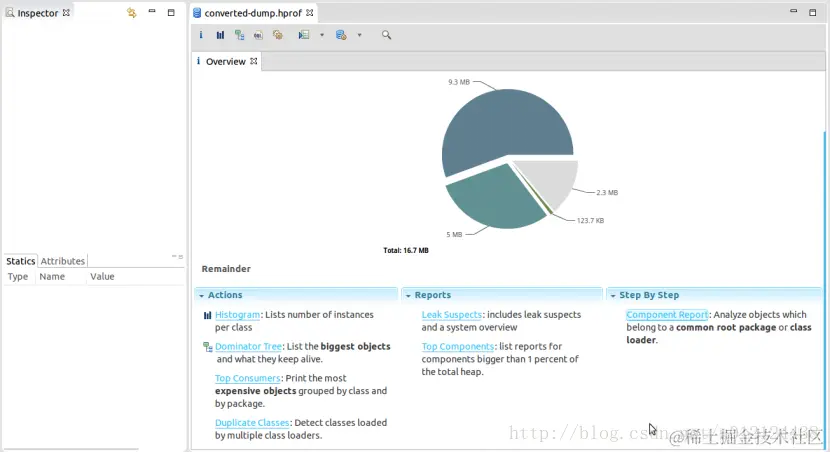Expand the reports dropdown arrow in the toolbar

pyautogui.click(x=322, y=35)
